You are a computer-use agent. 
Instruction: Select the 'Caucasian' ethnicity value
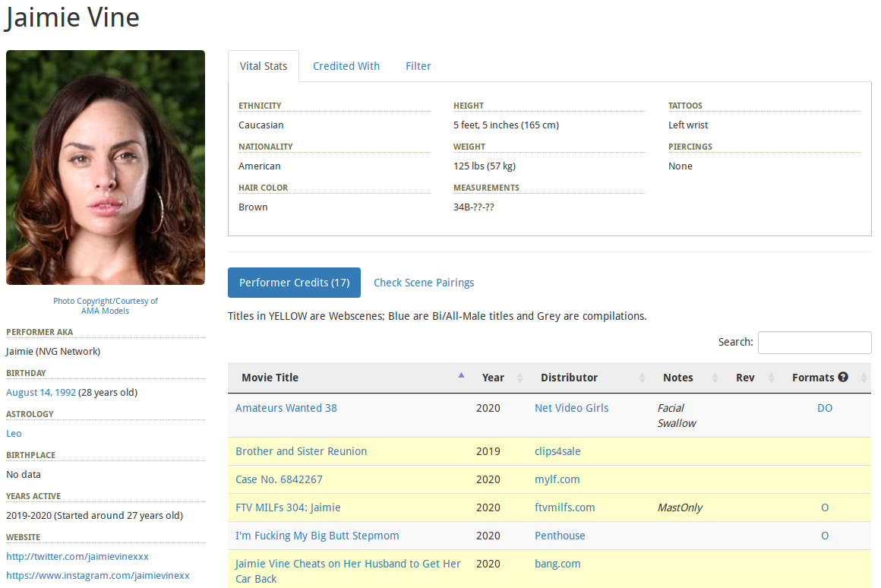click(x=261, y=125)
